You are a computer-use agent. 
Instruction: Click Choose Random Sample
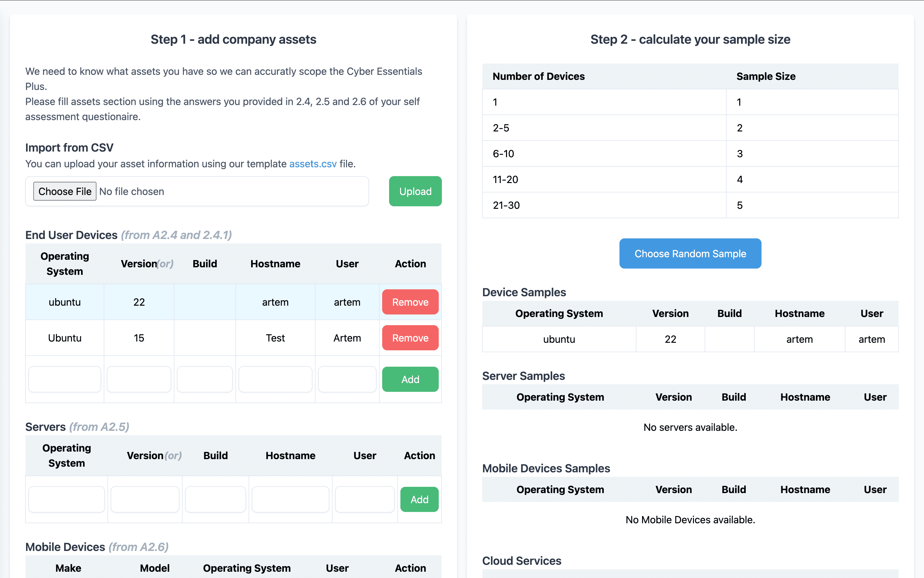(690, 253)
